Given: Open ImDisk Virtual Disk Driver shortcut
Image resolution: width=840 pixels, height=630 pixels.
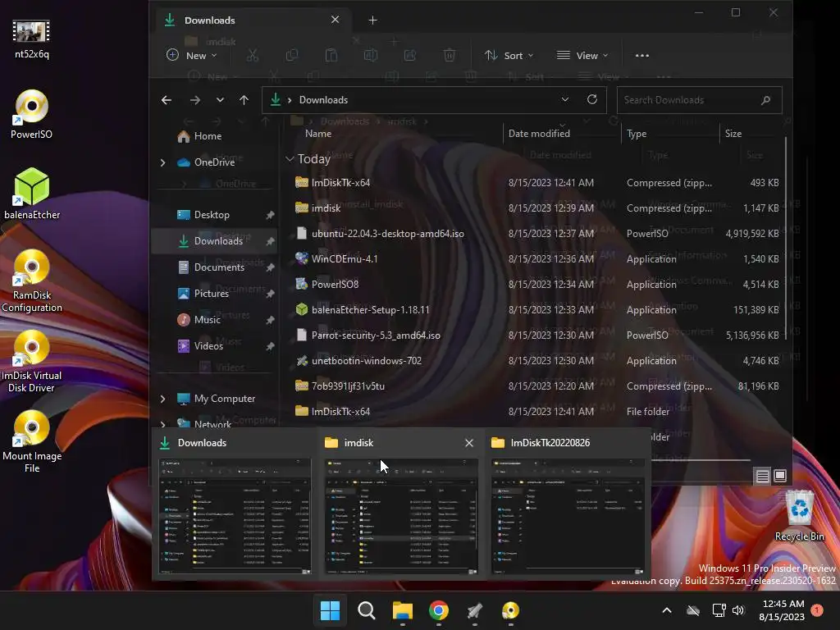Looking at the screenshot, I should pyautogui.click(x=32, y=362).
